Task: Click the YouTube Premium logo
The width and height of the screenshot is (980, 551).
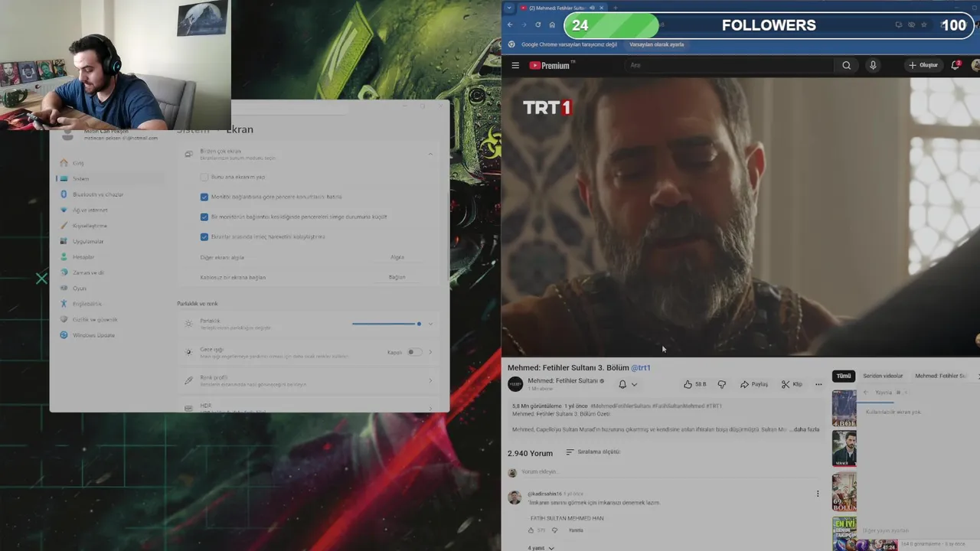Action: (550, 65)
